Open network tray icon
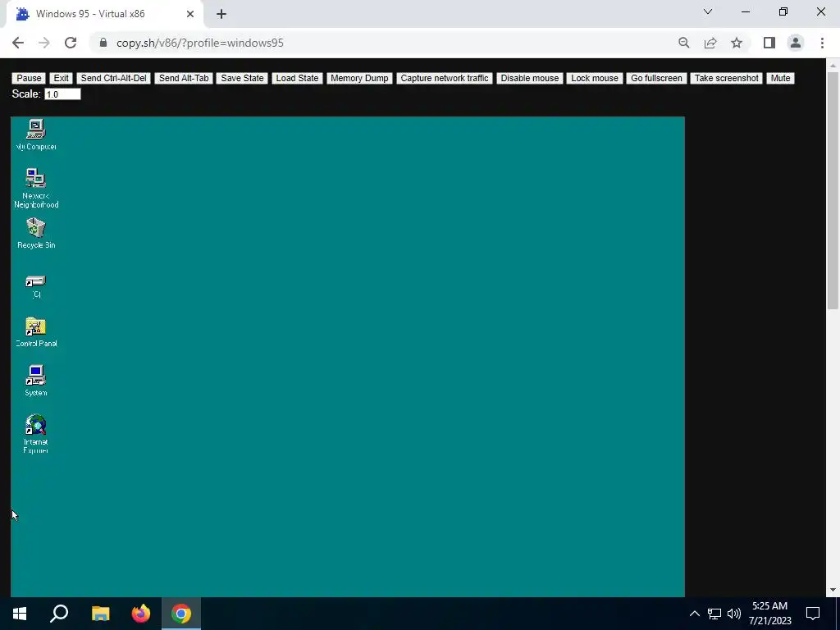The height and width of the screenshot is (630, 840). click(714, 614)
